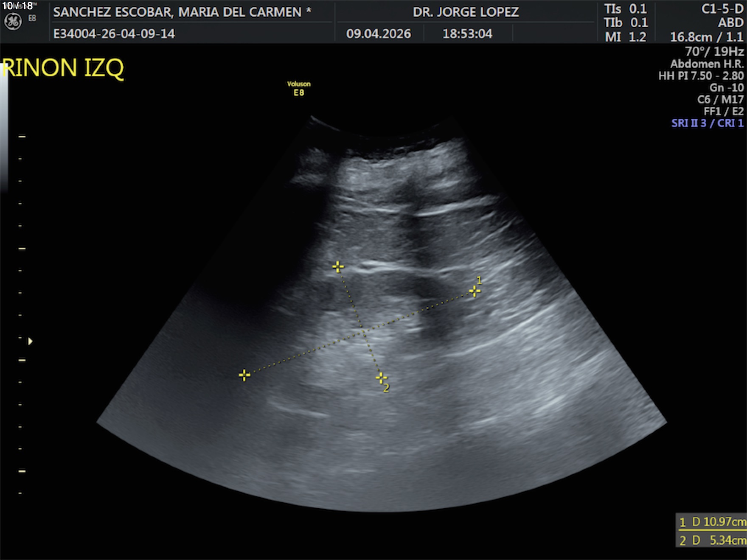Select caliper 2 marker at top end
The width and height of the screenshot is (747, 560).
pyautogui.click(x=338, y=267)
